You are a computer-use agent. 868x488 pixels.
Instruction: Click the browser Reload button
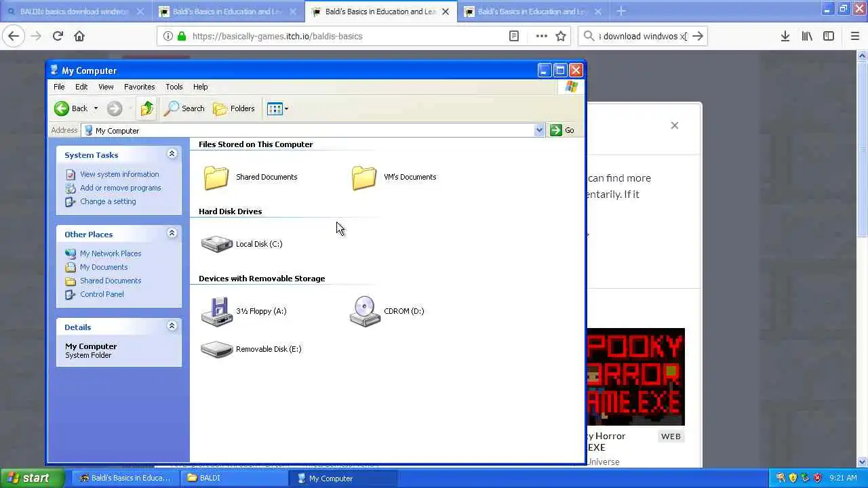coord(58,36)
